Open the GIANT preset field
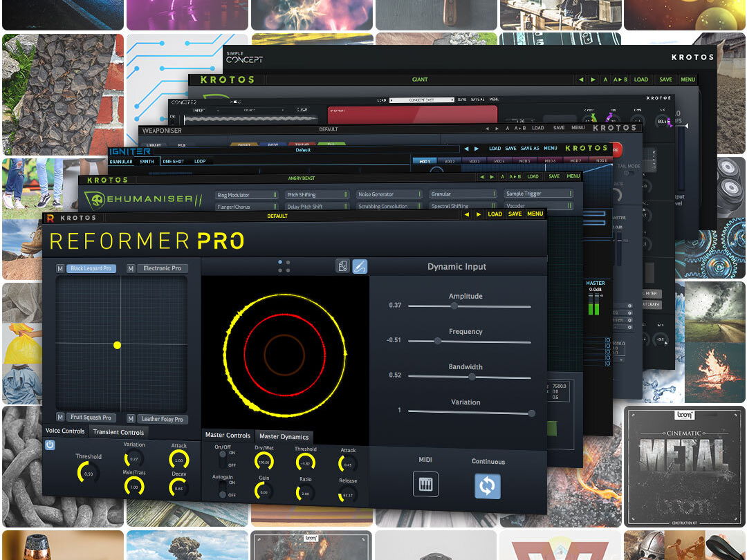Image resolution: width=747 pixels, height=560 pixels. coord(421,80)
